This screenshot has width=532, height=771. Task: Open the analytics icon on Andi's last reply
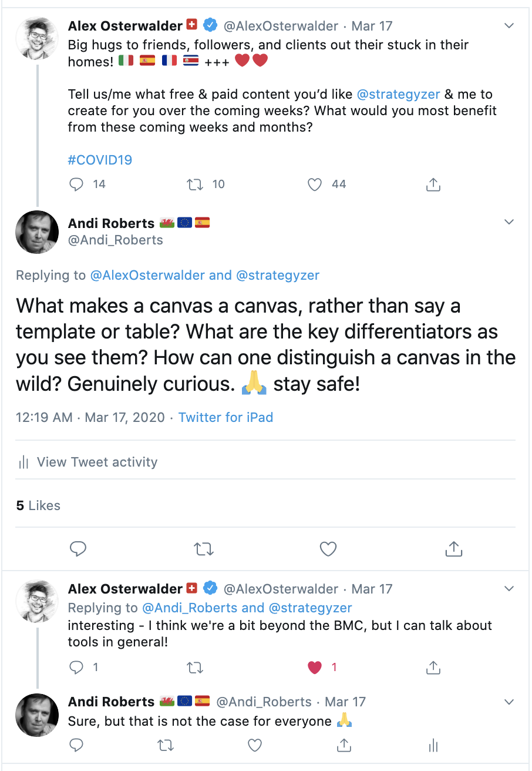433,745
